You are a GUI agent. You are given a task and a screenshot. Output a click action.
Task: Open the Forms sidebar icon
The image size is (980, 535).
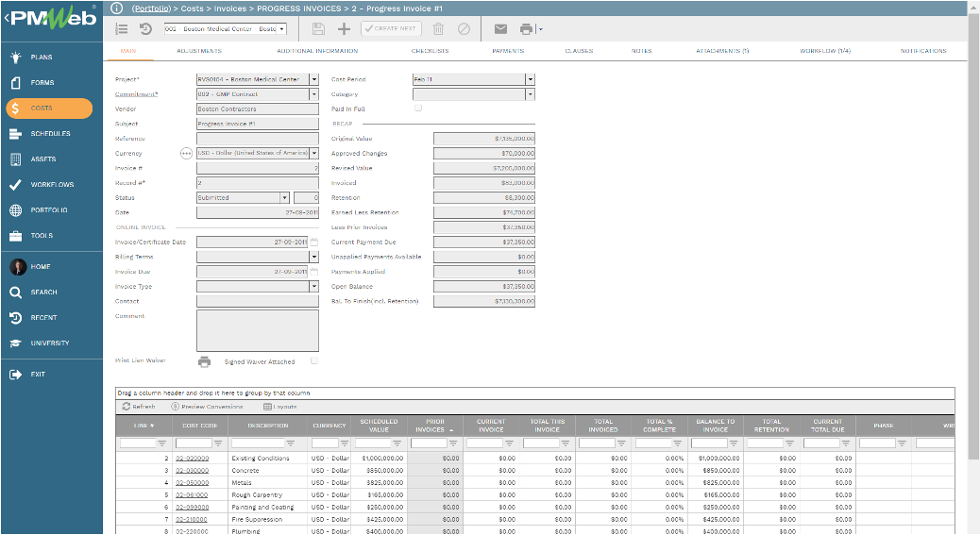16,82
